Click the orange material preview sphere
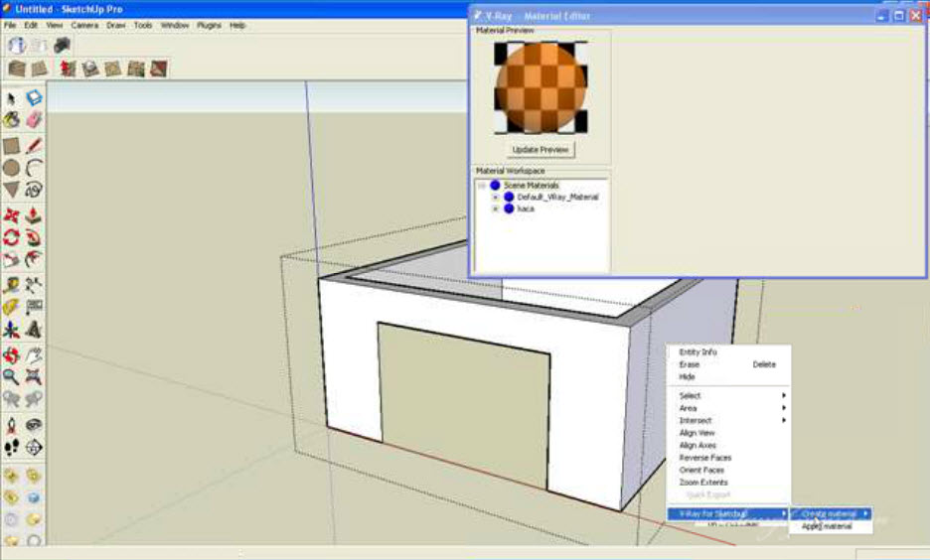Screen dimensions: 930x560 (541, 87)
